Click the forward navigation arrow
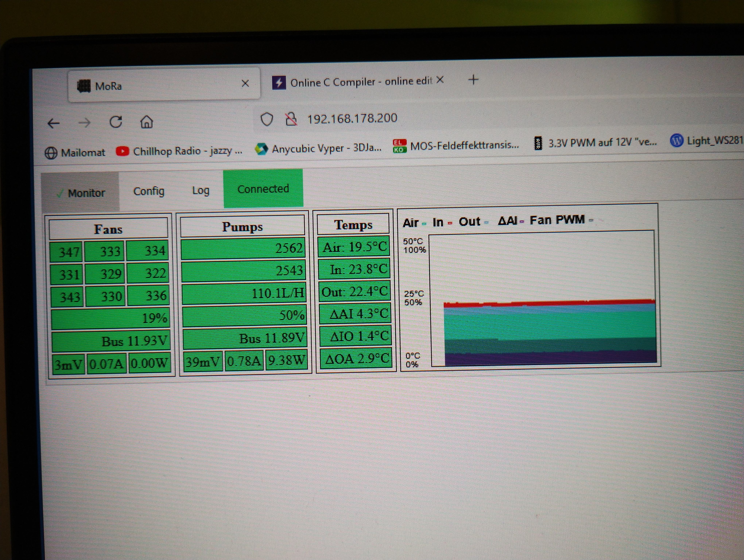 [84, 123]
